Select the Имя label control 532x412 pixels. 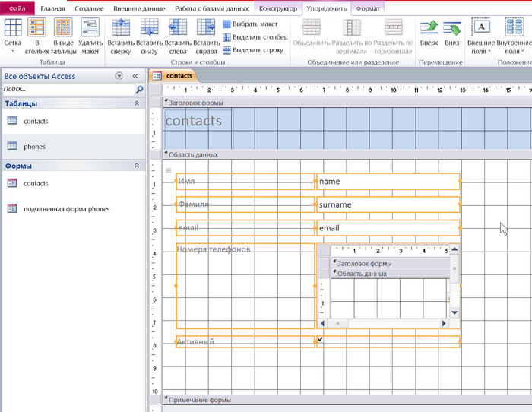(x=245, y=181)
